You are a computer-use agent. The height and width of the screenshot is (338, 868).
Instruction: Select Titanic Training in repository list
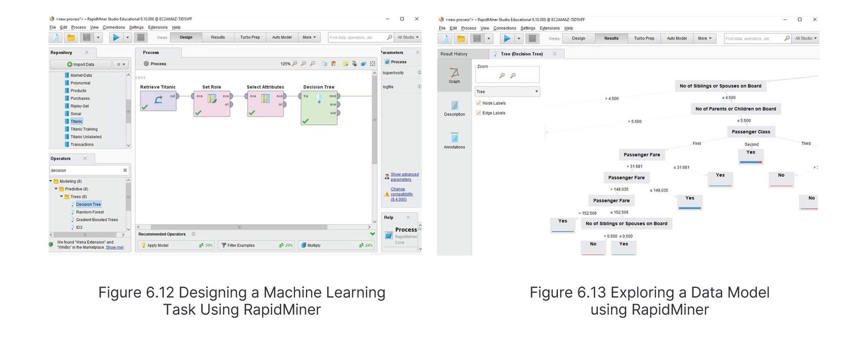[84, 129]
